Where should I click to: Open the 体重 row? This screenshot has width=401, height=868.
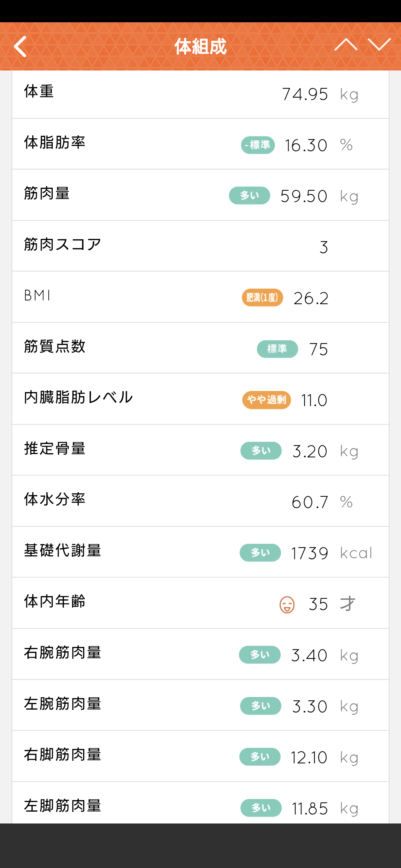click(x=200, y=94)
